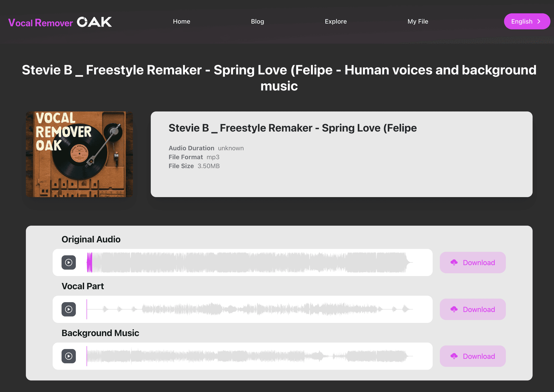Click the Vocal Remover brand link
554x392 pixels.
coord(41,23)
